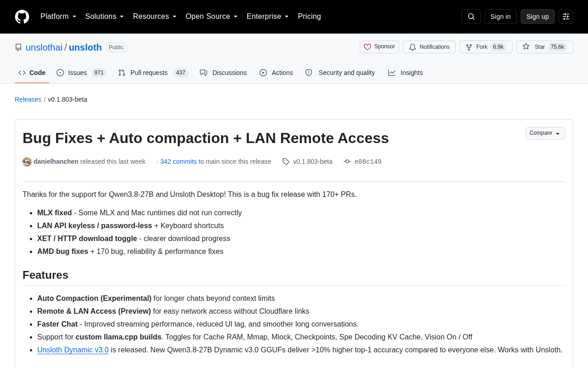This screenshot has width=588, height=368.
Task: Open the v0.1.803-beta tag link
Action: click(x=313, y=161)
